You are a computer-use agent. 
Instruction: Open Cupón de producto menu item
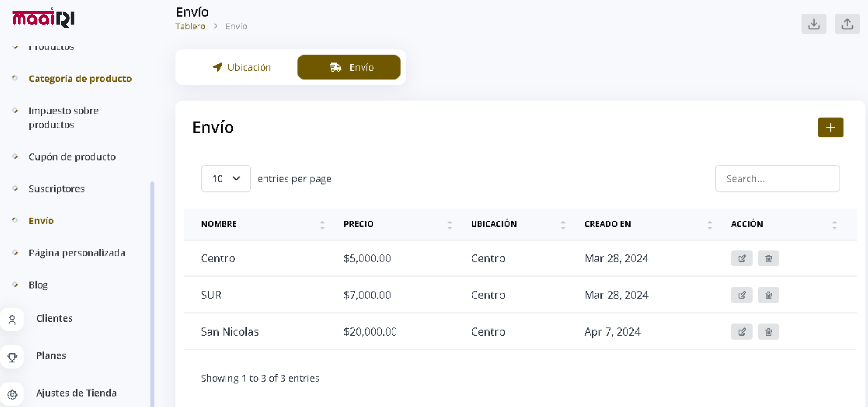72,157
